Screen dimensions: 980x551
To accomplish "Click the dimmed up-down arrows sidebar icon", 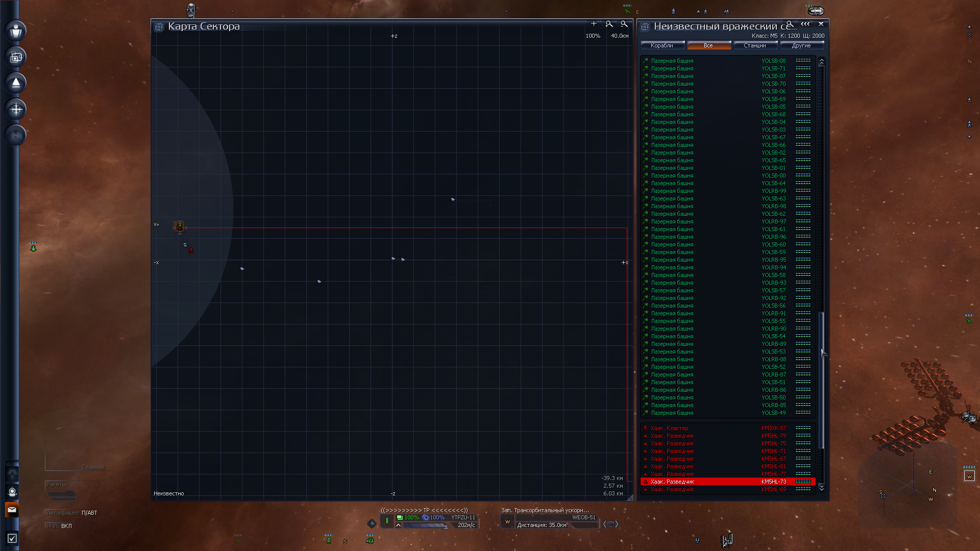I will click(12, 474).
